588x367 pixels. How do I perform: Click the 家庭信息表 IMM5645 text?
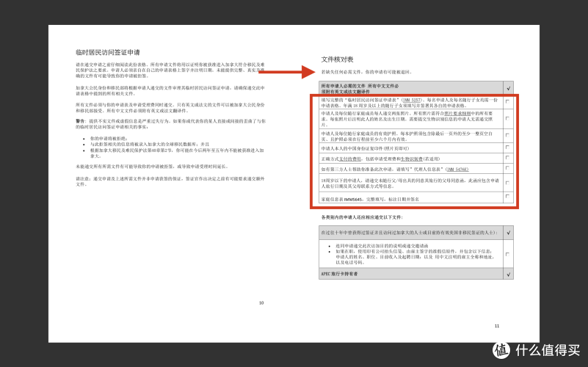click(370, 200)
